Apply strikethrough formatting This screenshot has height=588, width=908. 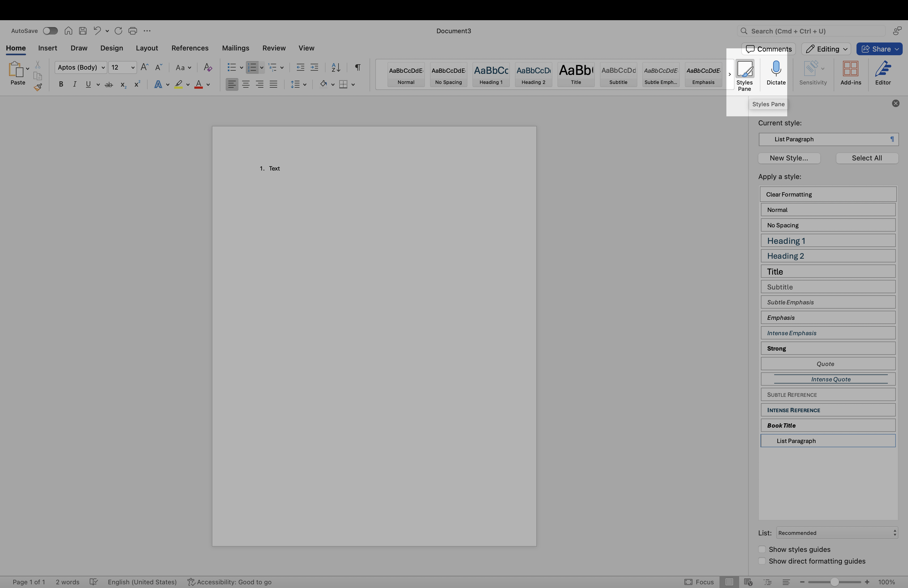[x=109, y=85]
